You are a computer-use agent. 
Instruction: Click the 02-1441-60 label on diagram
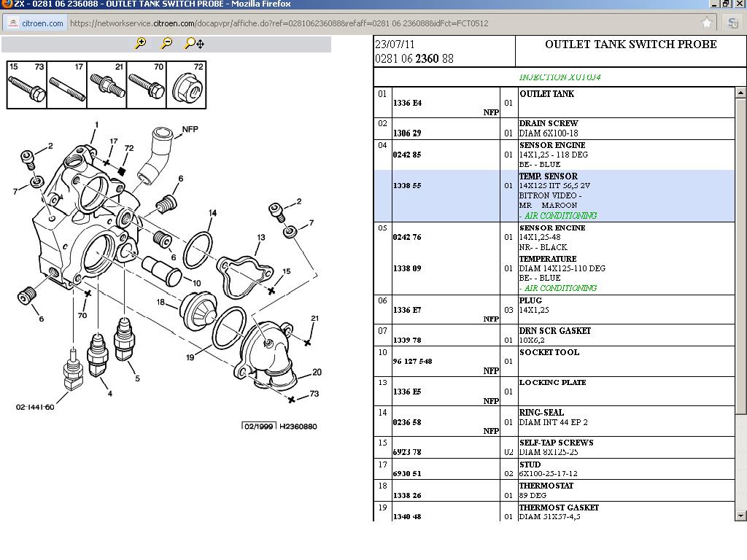point(35,407)
